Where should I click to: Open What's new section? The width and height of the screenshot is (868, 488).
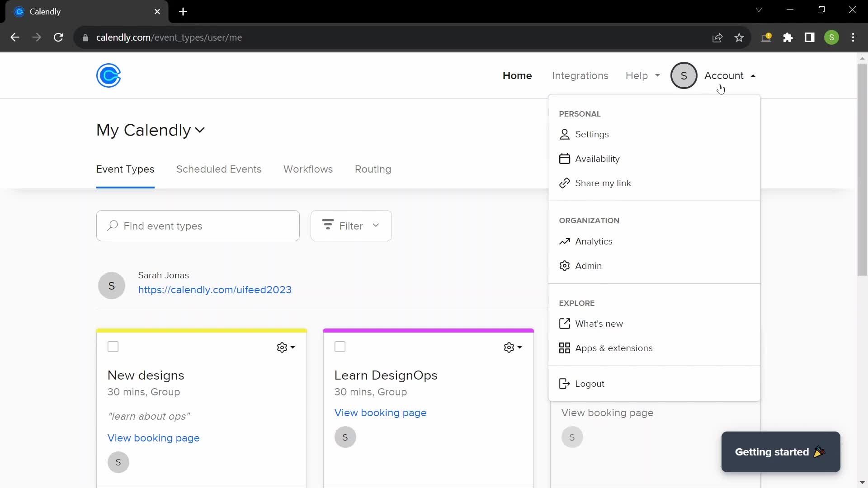point(599,324)
